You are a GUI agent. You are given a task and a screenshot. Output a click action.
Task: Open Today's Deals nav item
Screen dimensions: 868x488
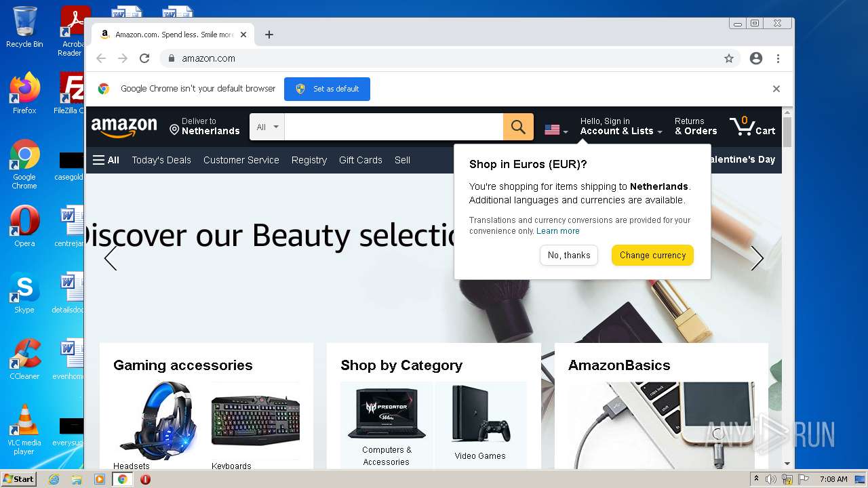tap(161, 160)
